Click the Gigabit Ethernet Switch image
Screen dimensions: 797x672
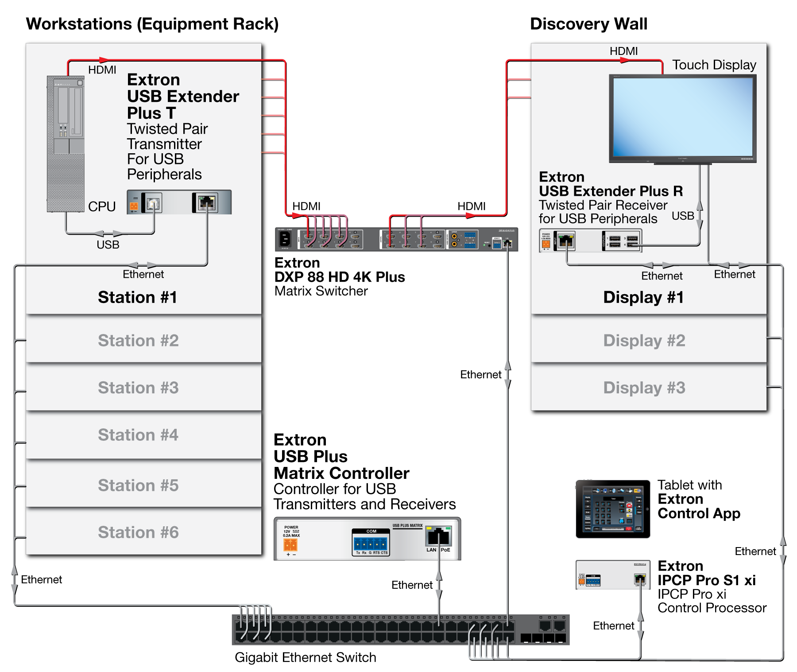point(401,629)
